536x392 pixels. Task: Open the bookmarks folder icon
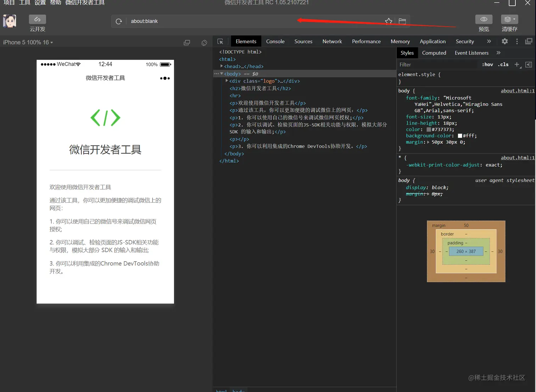pyautogui.click(x=402, y=21)
